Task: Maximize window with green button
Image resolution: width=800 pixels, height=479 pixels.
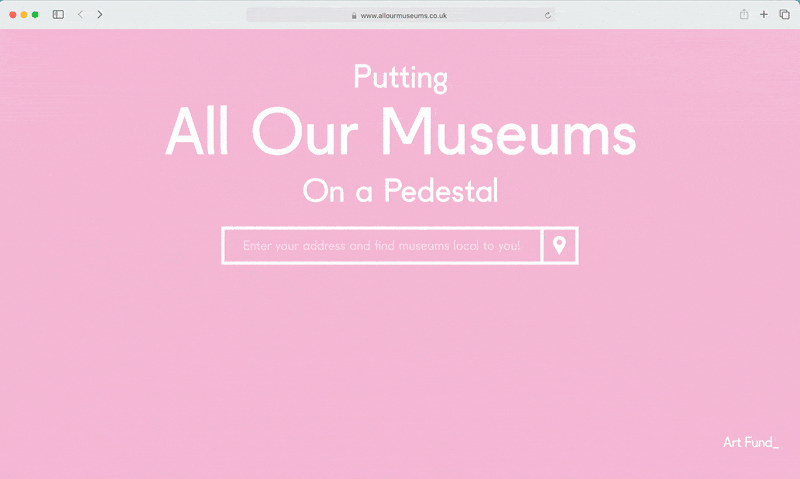Action: pos(35,15)
